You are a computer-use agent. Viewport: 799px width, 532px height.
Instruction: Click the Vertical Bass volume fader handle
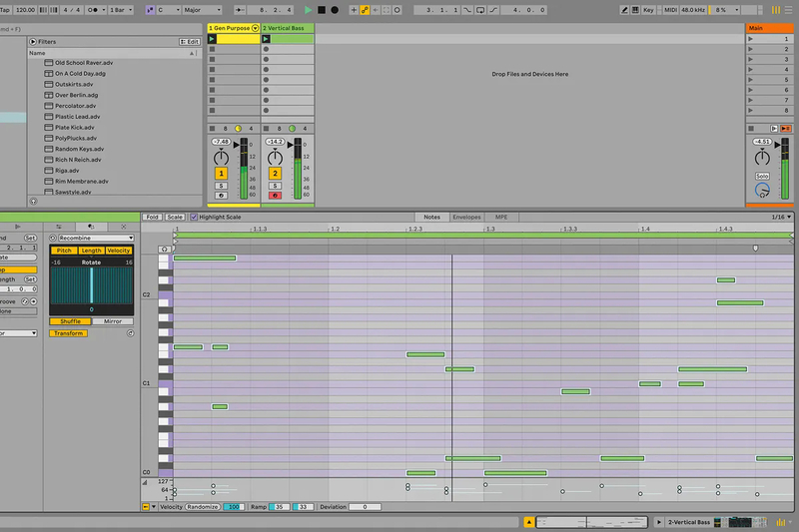pyautogui.click(x=291, y=145)
